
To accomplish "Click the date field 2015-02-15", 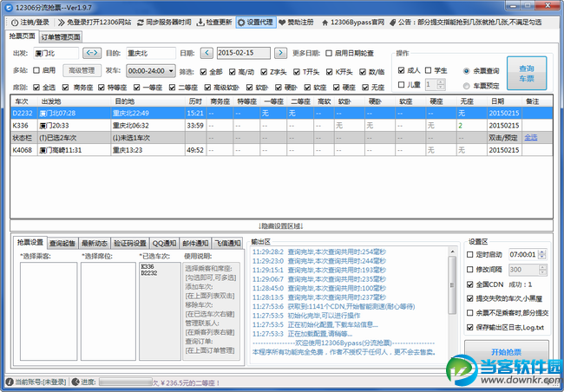I will click(244, 53).
